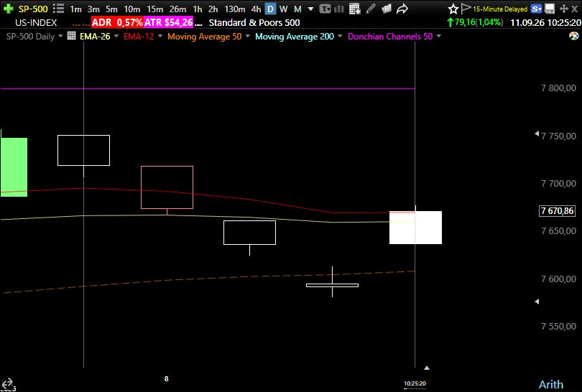Toggle the 1h timeframe
582x392 pixels.
point(198,9)
